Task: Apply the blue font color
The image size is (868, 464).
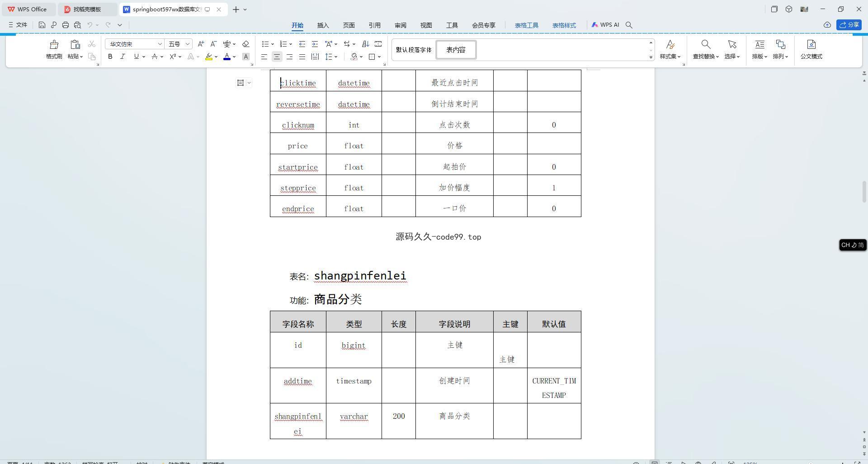Action: [x=227, y=57]
